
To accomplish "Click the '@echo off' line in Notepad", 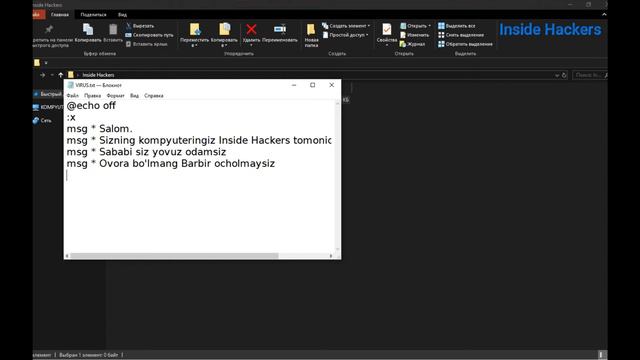I will 91,106.
